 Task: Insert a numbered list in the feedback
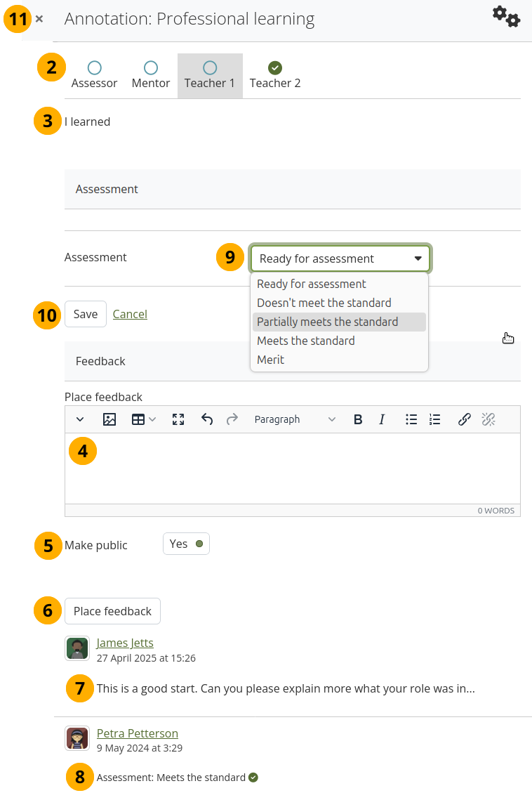click(x=435, y=419)
